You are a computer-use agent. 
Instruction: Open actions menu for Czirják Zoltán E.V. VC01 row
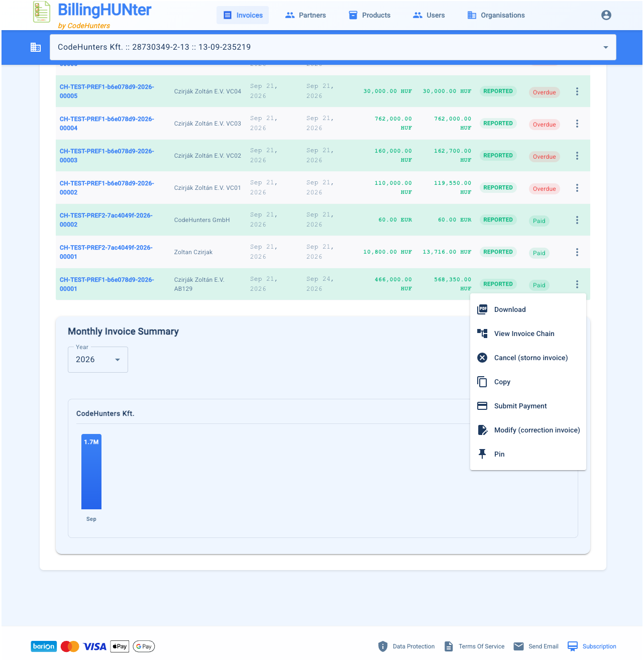click(577, 188)
